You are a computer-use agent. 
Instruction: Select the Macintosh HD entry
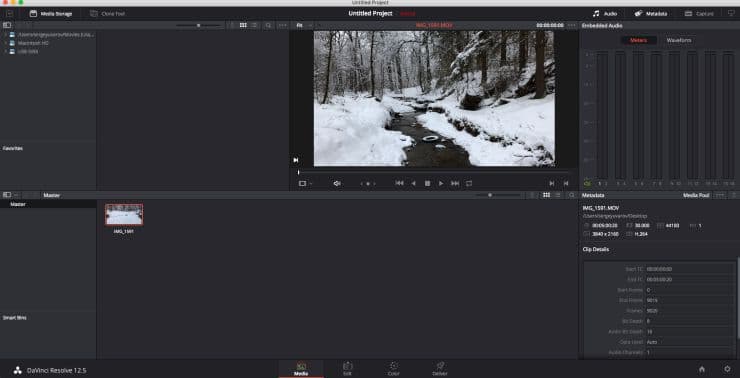(33, 43)
